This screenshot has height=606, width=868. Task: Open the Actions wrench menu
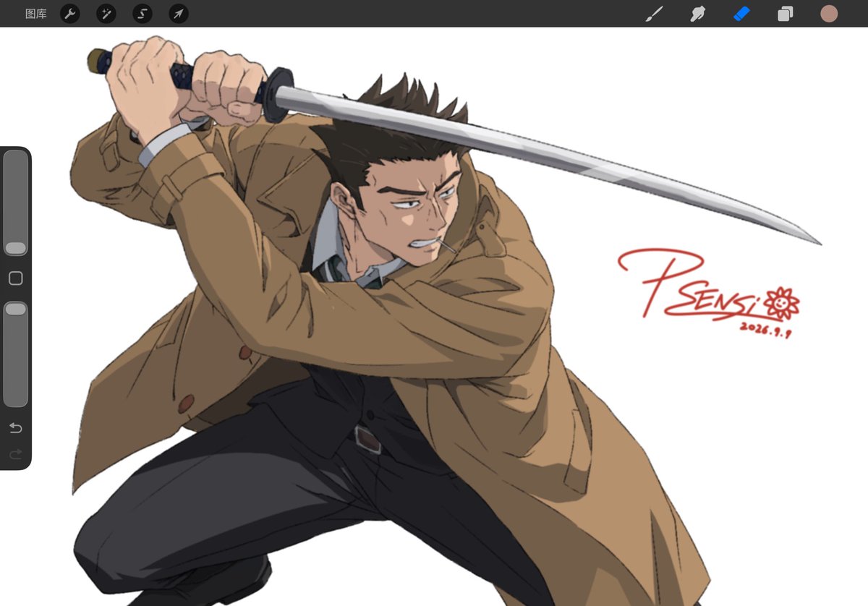point(70,14)
